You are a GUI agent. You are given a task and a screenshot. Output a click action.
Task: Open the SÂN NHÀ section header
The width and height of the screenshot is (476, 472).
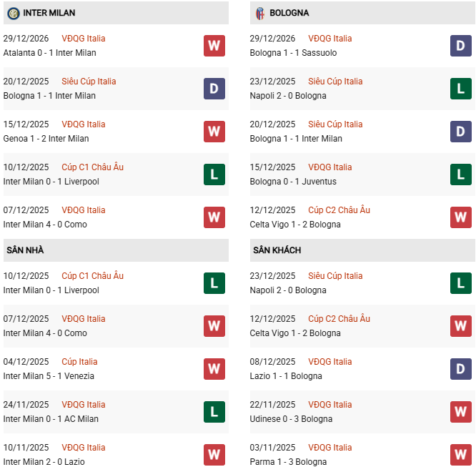[x=25, y=250]
